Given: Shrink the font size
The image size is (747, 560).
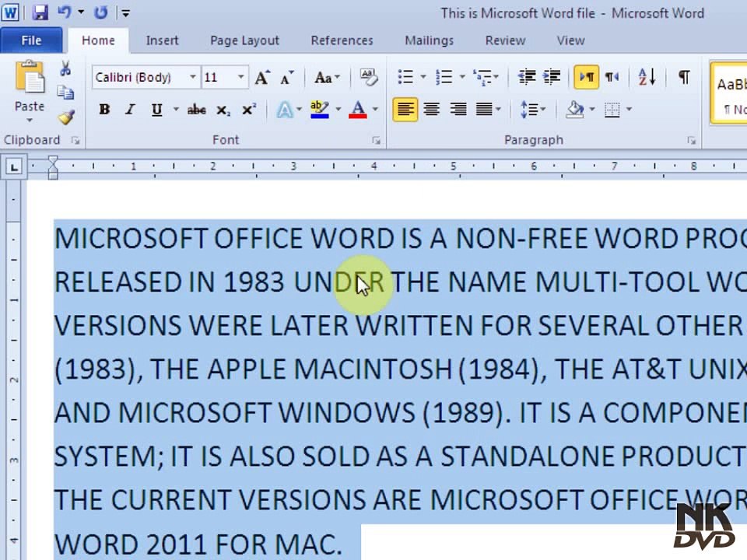Looking at the screenshot, I should click(287, 78).
